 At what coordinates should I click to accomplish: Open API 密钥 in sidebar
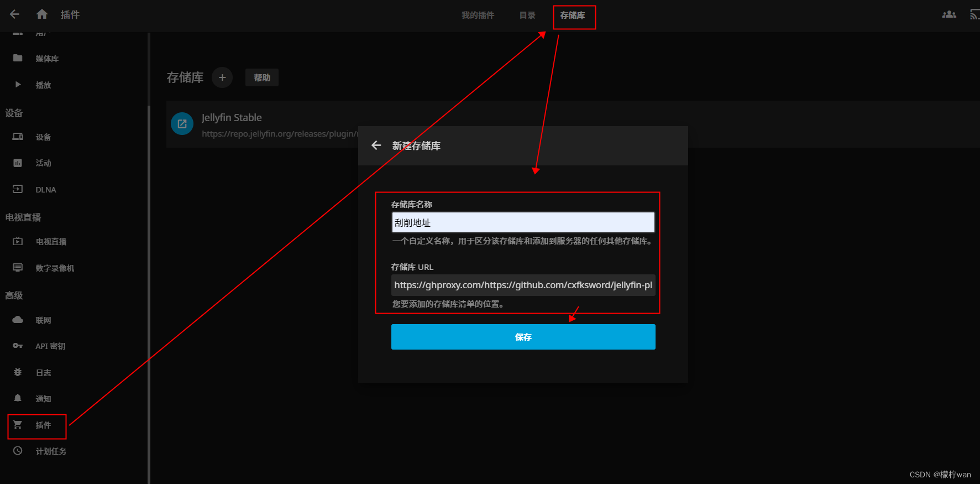click(50, 346)
